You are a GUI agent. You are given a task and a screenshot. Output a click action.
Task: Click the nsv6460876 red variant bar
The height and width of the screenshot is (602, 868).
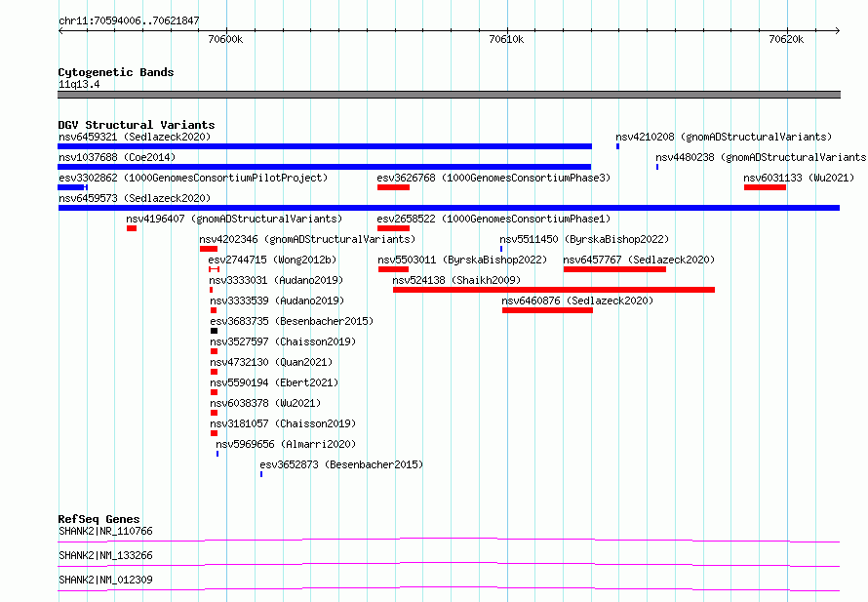coord(547,310)
